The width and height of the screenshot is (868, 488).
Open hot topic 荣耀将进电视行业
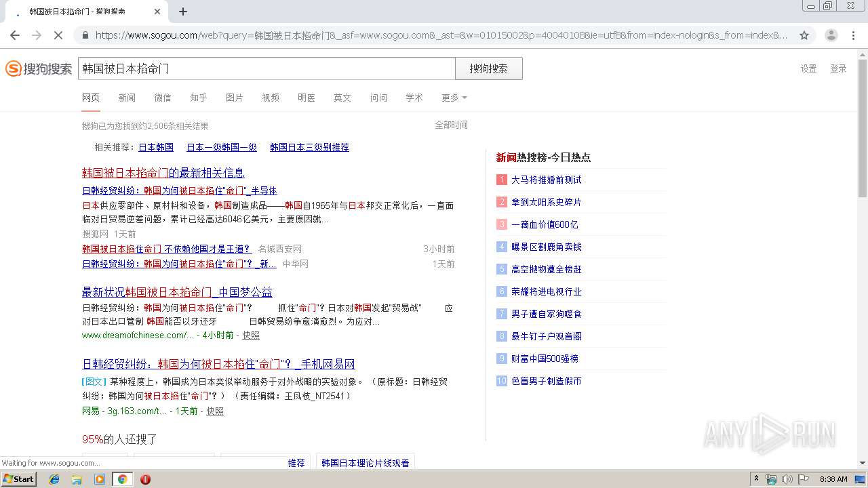click(546, 291)
